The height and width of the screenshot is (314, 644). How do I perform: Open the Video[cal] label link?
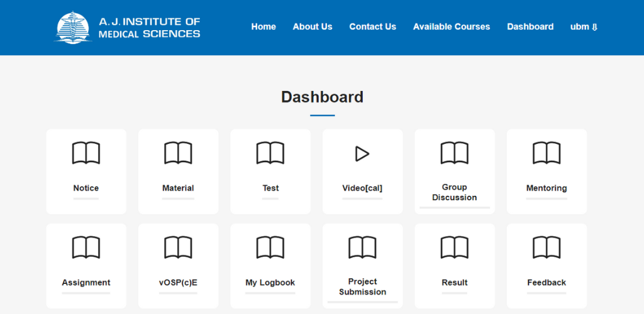(362, 188)
